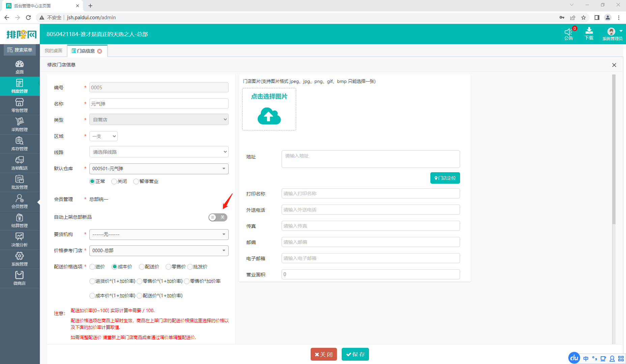Click the 地址 address textarea
This screenshot has height=364, width=626.
click(371, 159)
